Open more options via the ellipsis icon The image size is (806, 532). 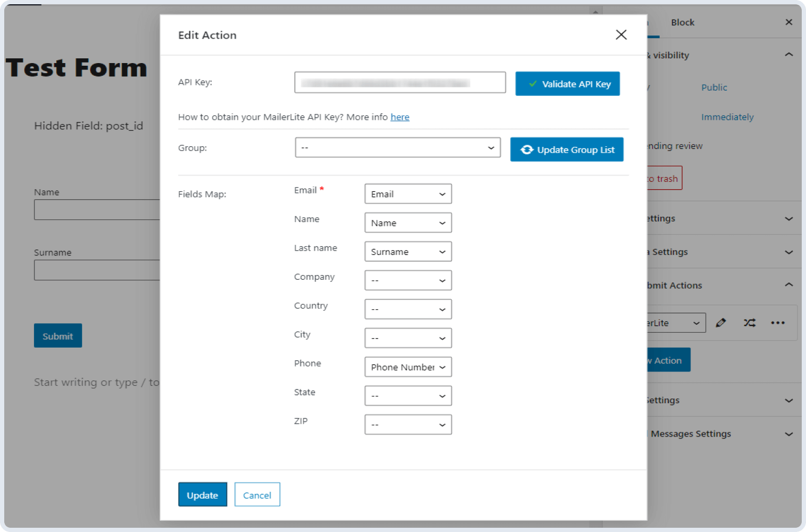pos(778,322)
